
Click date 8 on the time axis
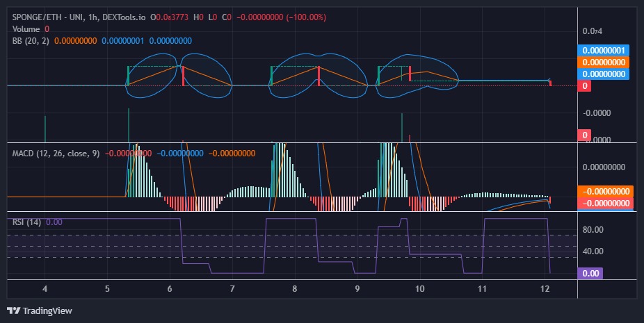[294, 289]
